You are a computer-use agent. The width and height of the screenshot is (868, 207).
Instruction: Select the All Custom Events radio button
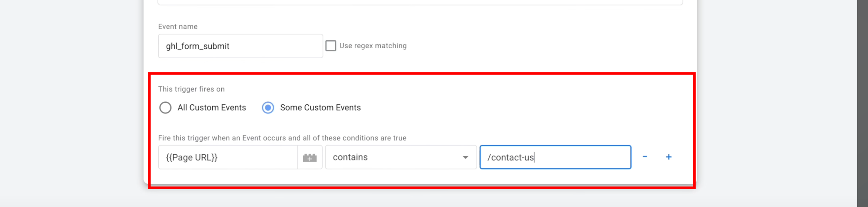[x=165, y=108]
